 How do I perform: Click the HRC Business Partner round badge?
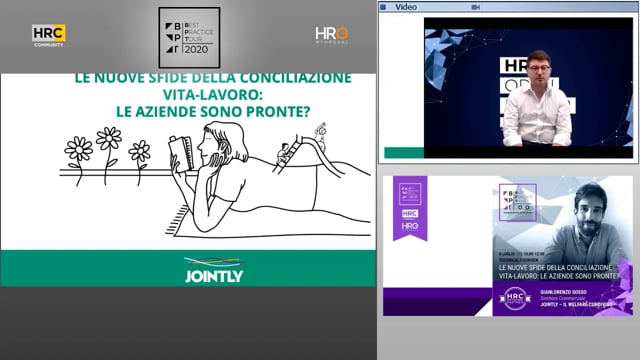(515, 298)
